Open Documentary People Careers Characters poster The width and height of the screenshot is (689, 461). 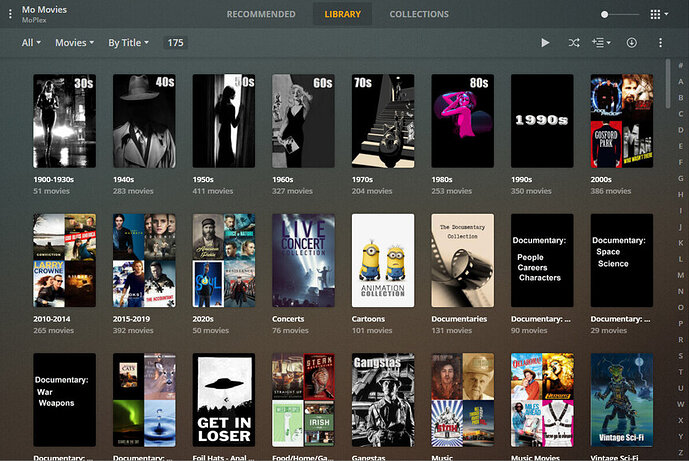[542, 261]
